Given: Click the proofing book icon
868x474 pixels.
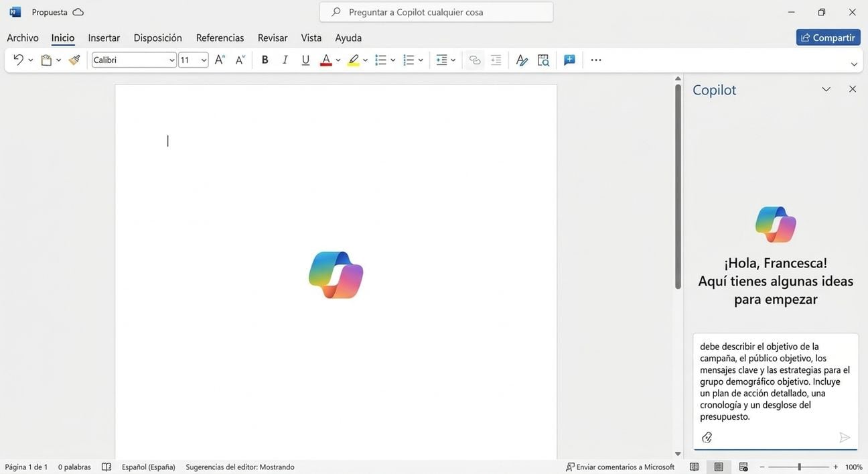Looking at the screenshot, I should (106, 467).
